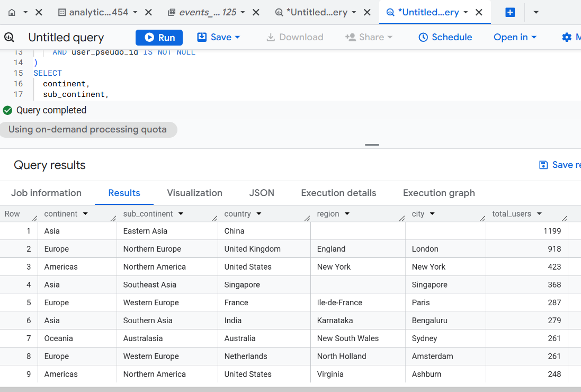Expand the Open in dropdown

pos(515,37)
